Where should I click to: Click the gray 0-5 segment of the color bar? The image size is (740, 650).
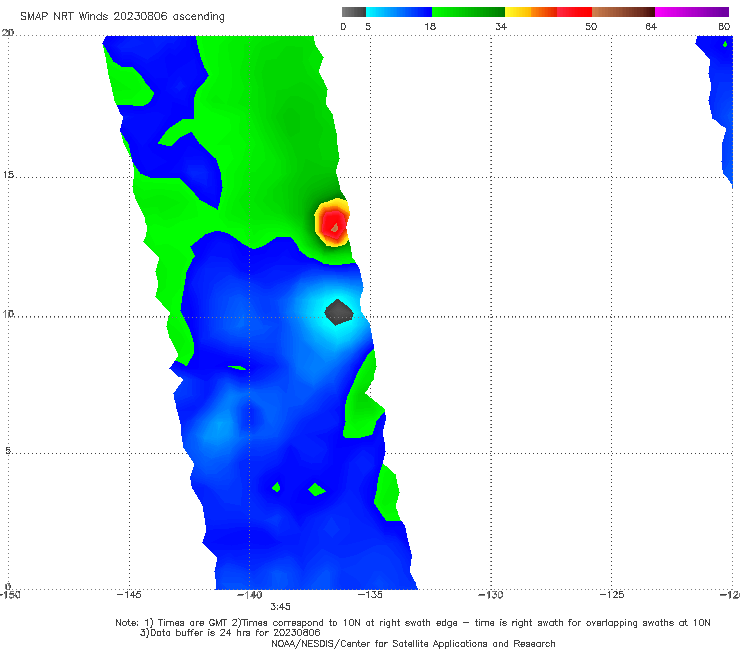pyautogui.click(x=354, y=12)
